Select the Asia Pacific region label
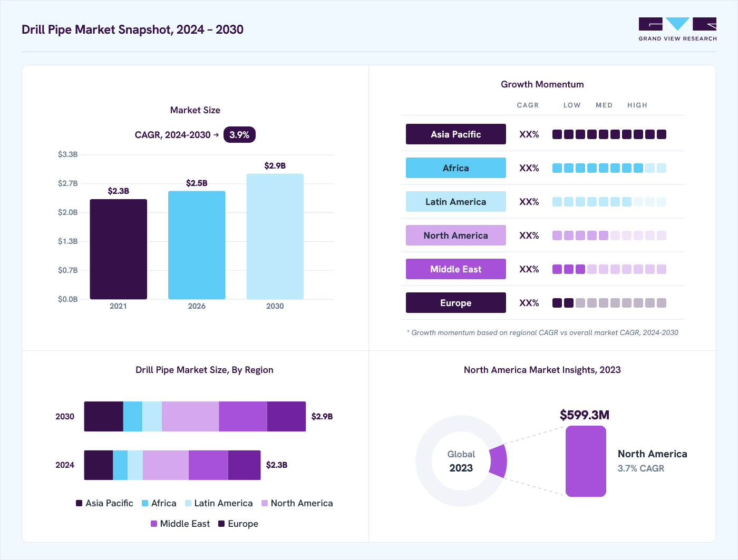Viewport: 738px width, 560px height. (x=456, y=134)
